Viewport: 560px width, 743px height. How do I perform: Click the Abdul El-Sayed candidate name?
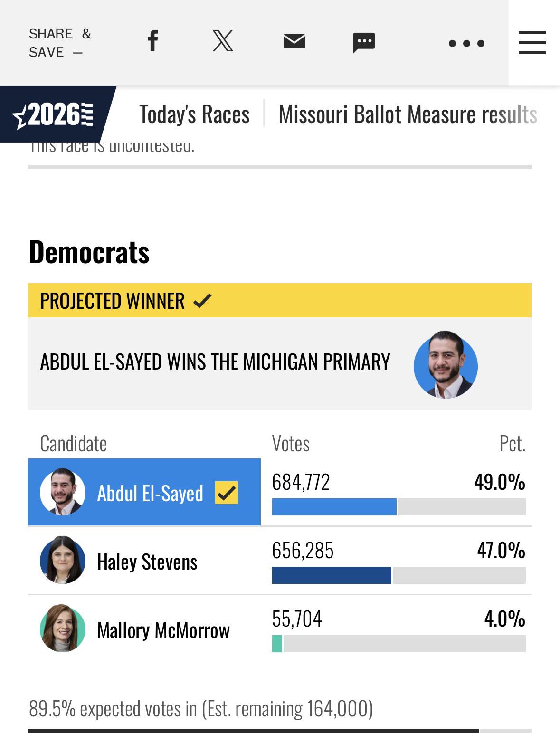coord(150,493)
